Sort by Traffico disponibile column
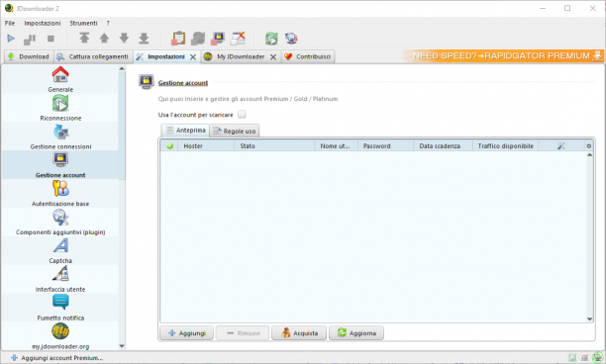 point(506,146)
